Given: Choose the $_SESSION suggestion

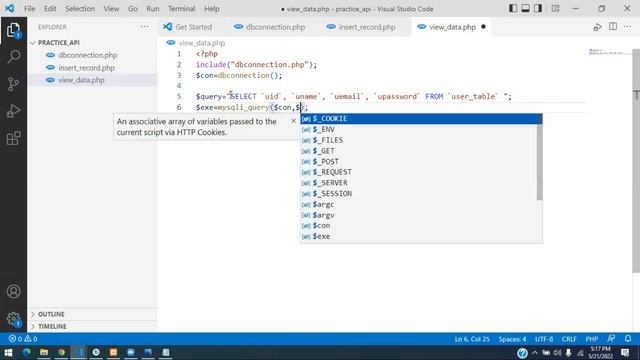Looking at the screenshot, I should 419,193.
